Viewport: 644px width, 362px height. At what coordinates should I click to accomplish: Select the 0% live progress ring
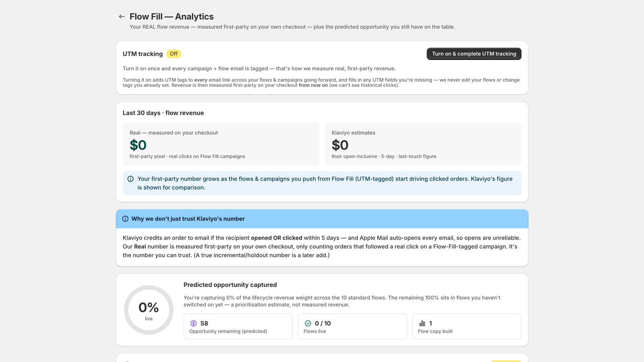[x=149, y=310]
